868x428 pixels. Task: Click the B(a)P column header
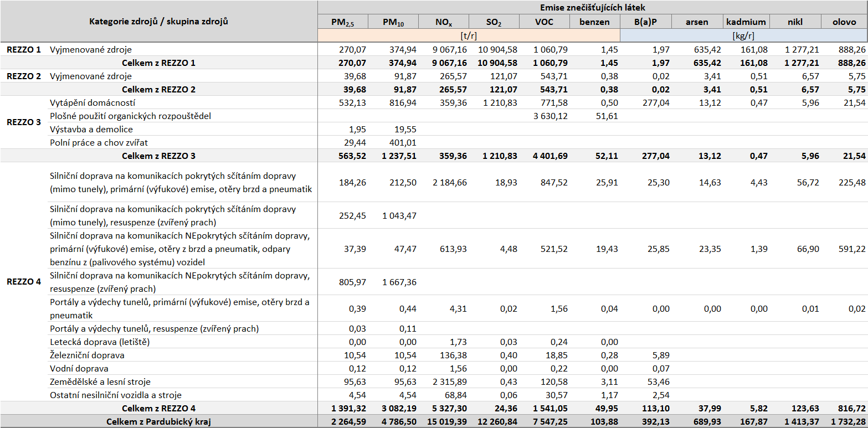pyautogui.click(x=646, y=22)
